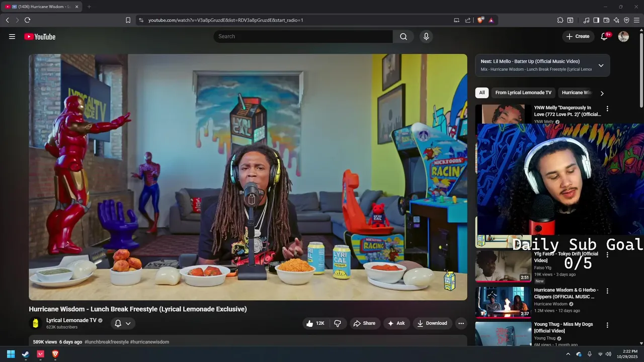The width and height of the screenshot is (644, 362).
Task: Open more actions under the video
Action: click(x=461, y=323)
